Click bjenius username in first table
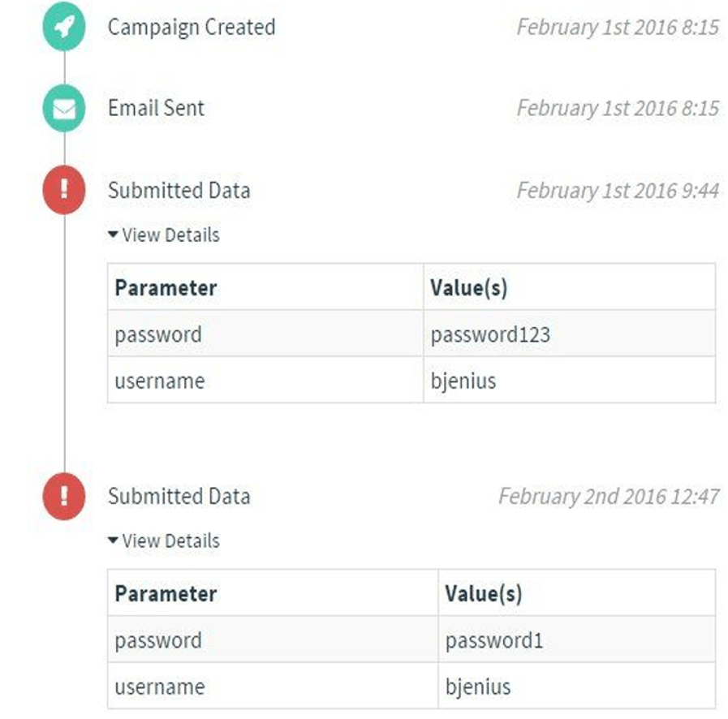This screenshot has width=728, height=719. [463, 381]
